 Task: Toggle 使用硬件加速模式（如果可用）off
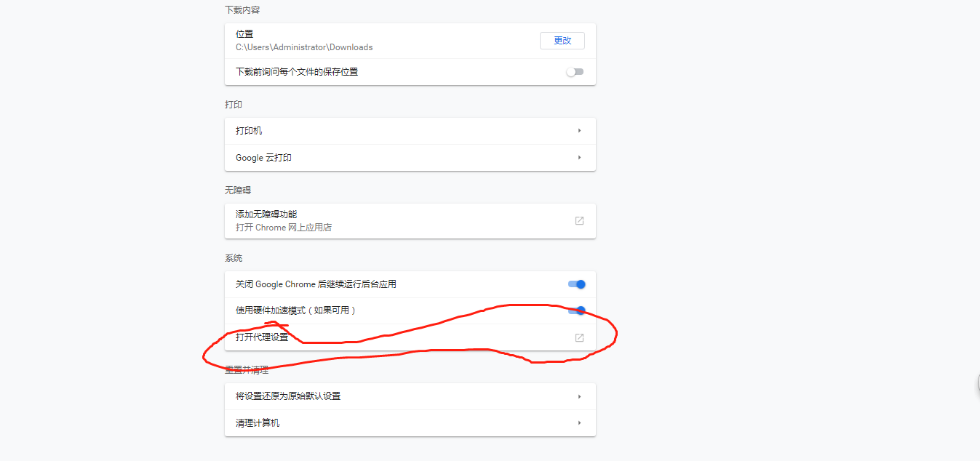[576, 310]
